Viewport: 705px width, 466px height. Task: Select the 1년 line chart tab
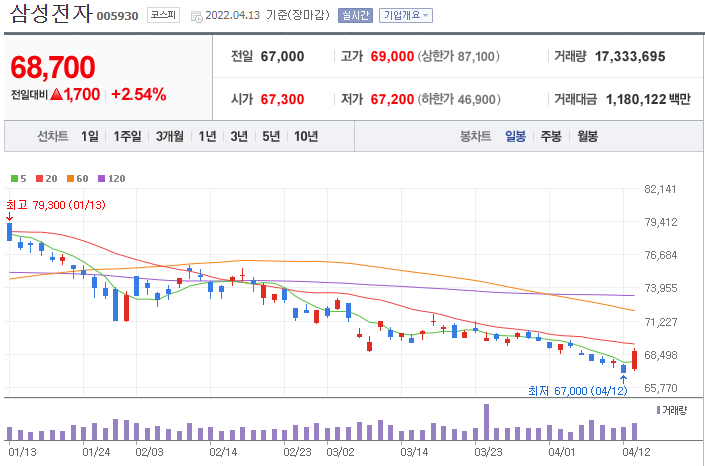click(x=207, y=136)
